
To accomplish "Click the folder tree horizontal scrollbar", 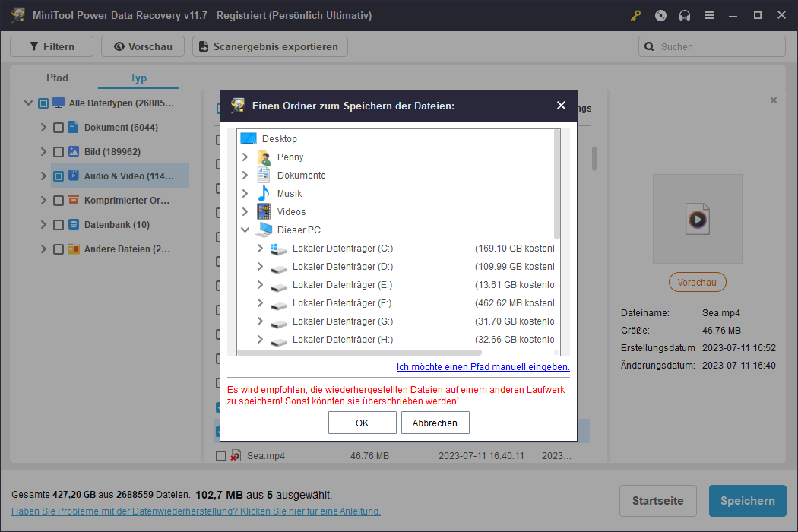I will tap(359, 353).
